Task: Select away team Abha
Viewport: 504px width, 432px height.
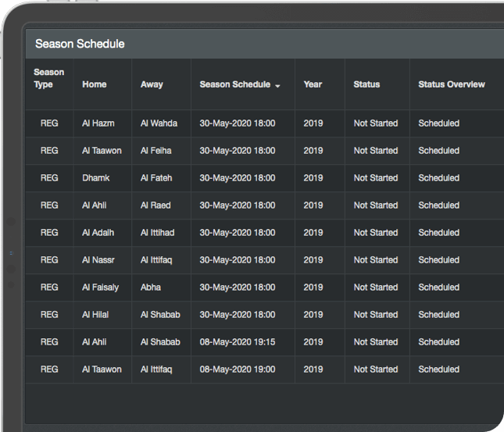Action: click(x=151, y=287)
